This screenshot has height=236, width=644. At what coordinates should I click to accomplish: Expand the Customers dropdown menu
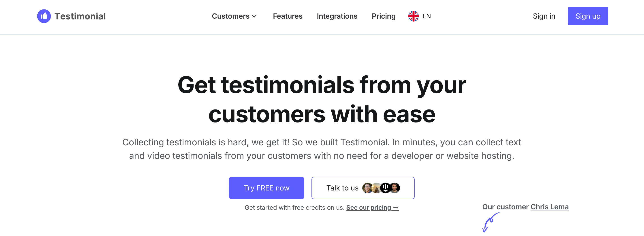231,16
